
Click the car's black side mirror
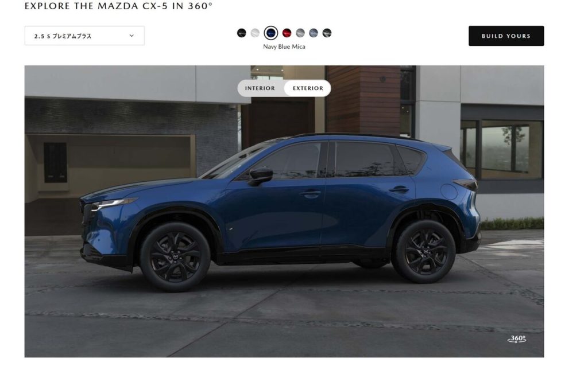tap(260, 176)
